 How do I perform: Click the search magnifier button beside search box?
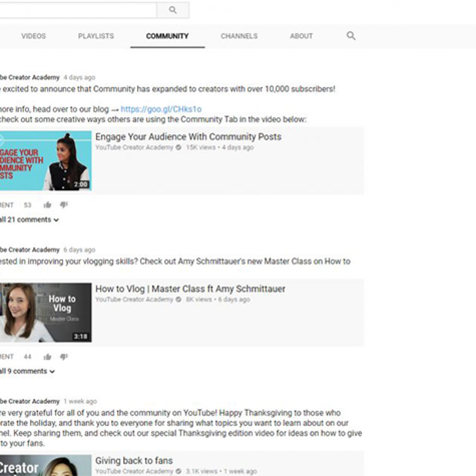pos(173,10)
